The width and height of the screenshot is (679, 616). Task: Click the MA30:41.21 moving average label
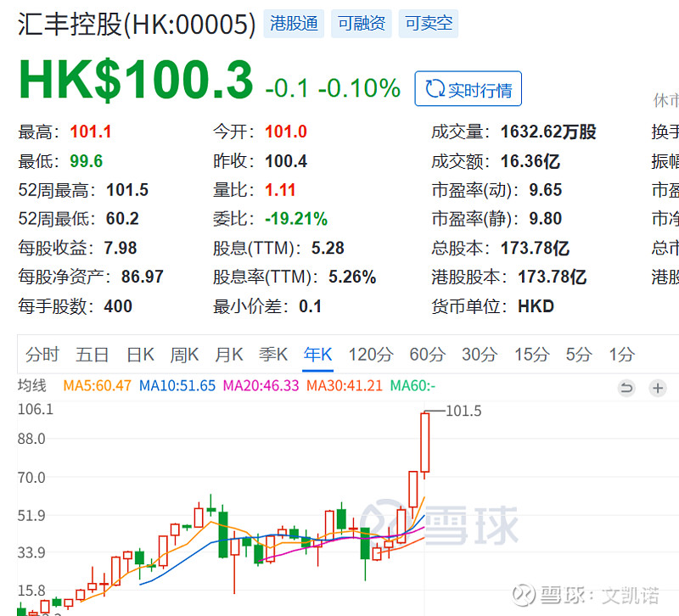pyautogui.click(x=345, y=385)
